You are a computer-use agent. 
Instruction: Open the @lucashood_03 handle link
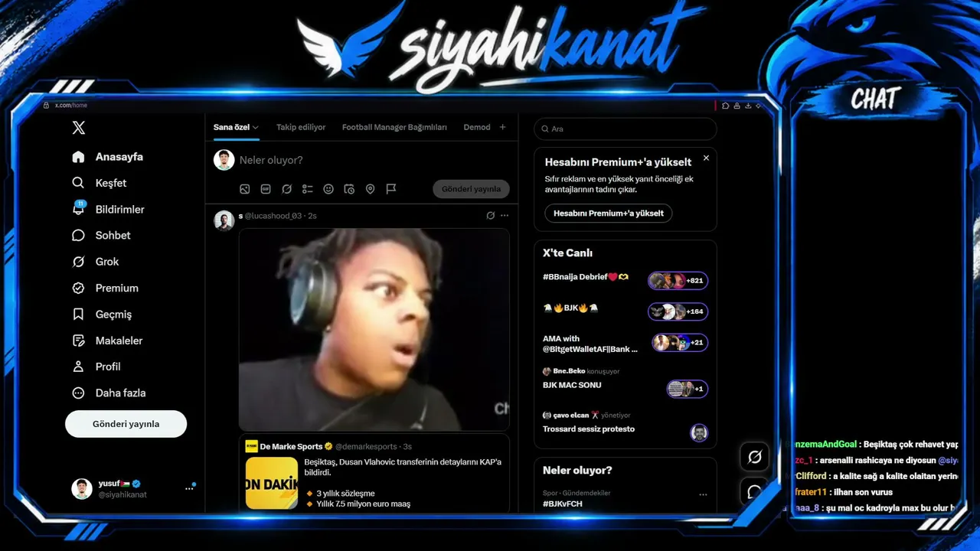click(273, 216)
